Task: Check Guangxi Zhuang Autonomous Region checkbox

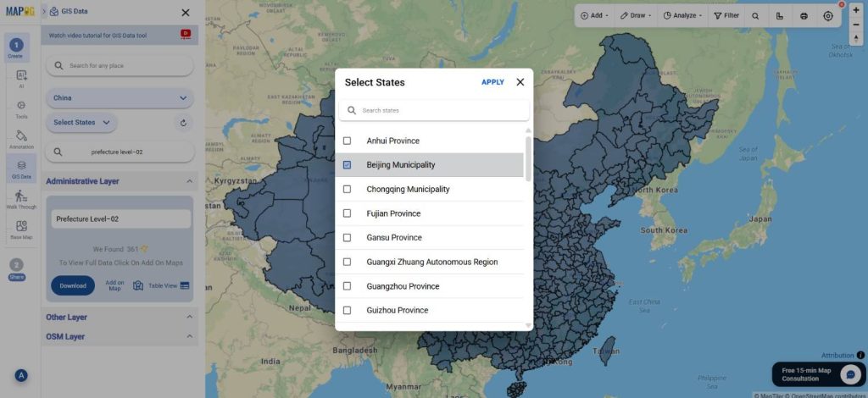Action: [347, 262]
